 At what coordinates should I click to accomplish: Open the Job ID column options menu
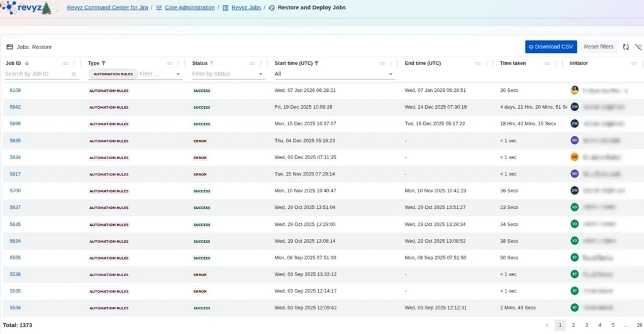click(x=74, y=64)
